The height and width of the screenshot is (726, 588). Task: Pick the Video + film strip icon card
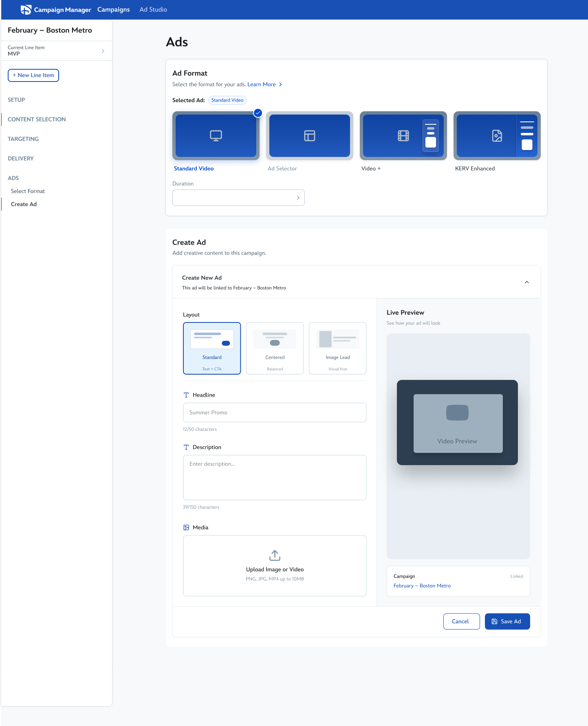click(403, 136)
